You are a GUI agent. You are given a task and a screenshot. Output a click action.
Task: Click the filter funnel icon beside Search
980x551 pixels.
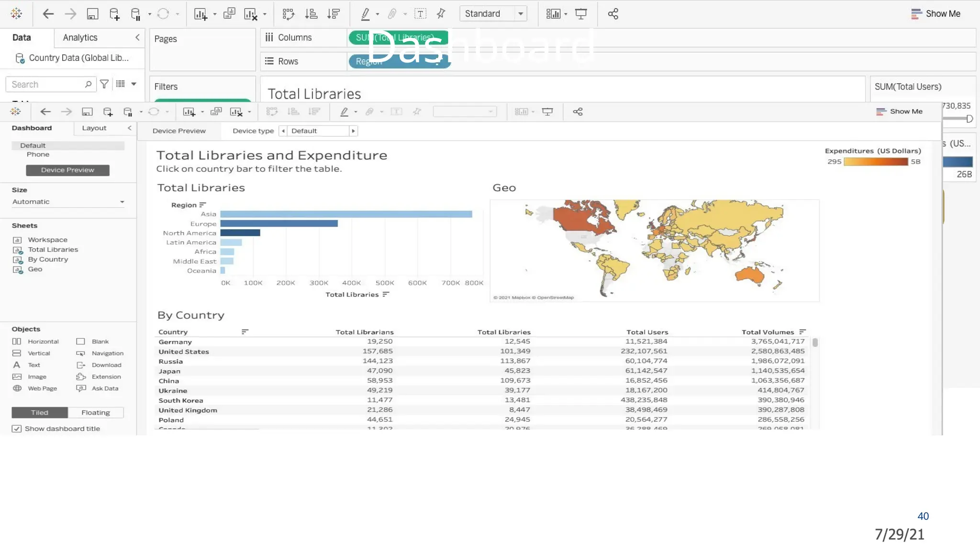point(104,84)
